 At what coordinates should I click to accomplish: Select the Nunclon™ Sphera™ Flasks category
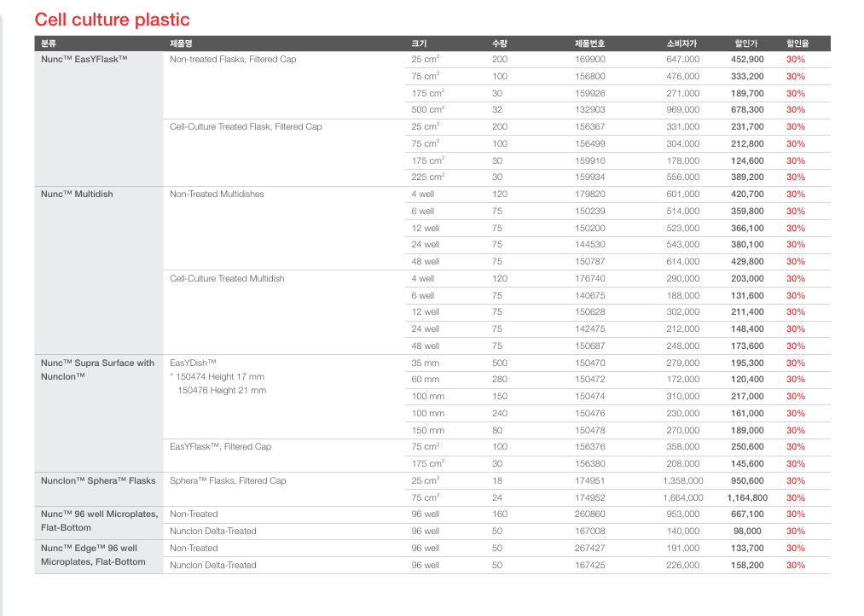click(98, 481)
